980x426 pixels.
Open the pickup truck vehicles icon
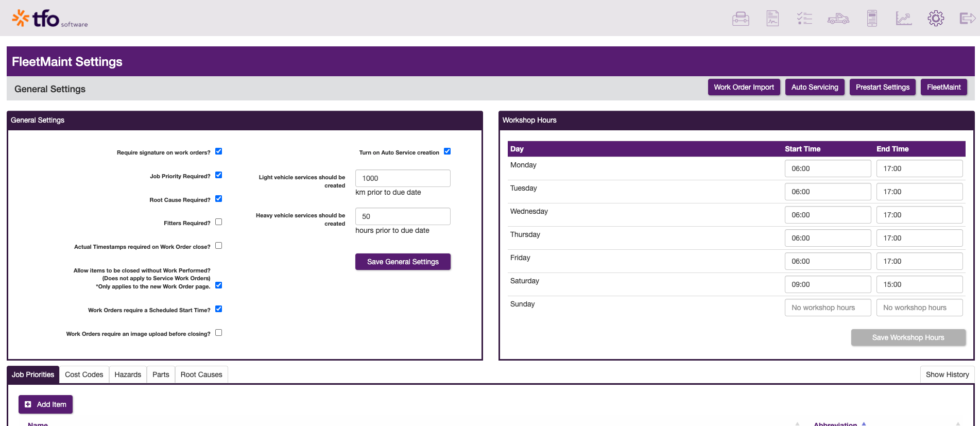[838, 19]
